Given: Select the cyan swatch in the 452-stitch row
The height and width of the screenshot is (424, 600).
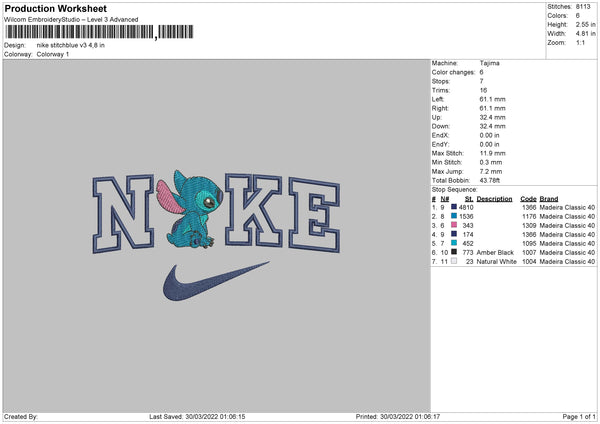Looking at the screenshot, I should 454,243.
